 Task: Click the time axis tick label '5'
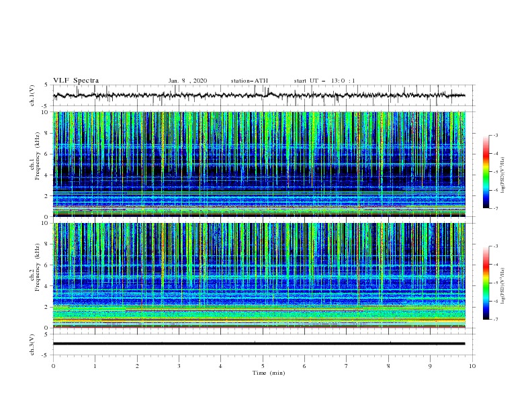[x=263, y=366]
